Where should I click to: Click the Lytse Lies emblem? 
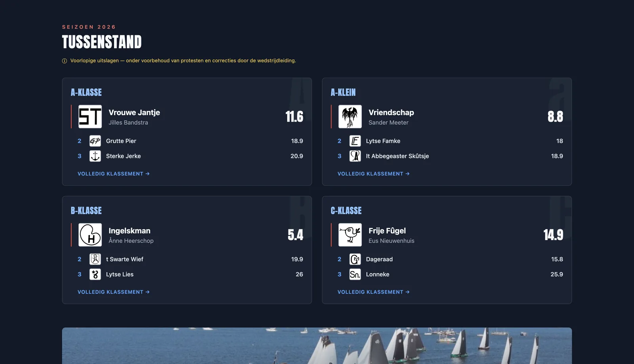(x=95, y=274)
